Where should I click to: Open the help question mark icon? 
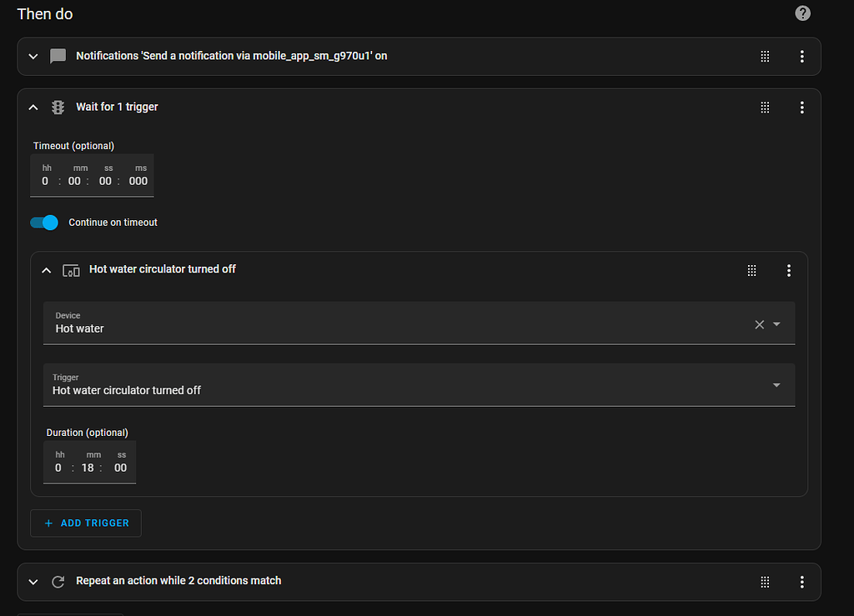(802, 13)
